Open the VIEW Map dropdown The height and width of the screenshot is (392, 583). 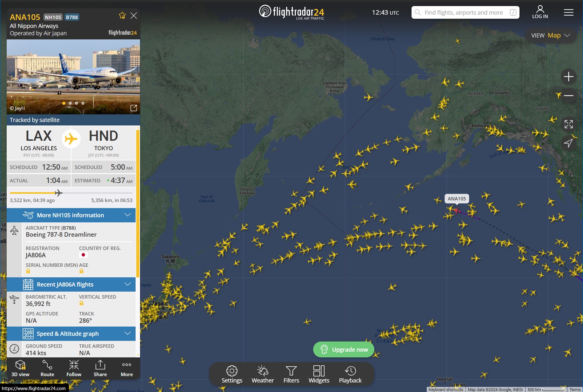tap(551, 35)
